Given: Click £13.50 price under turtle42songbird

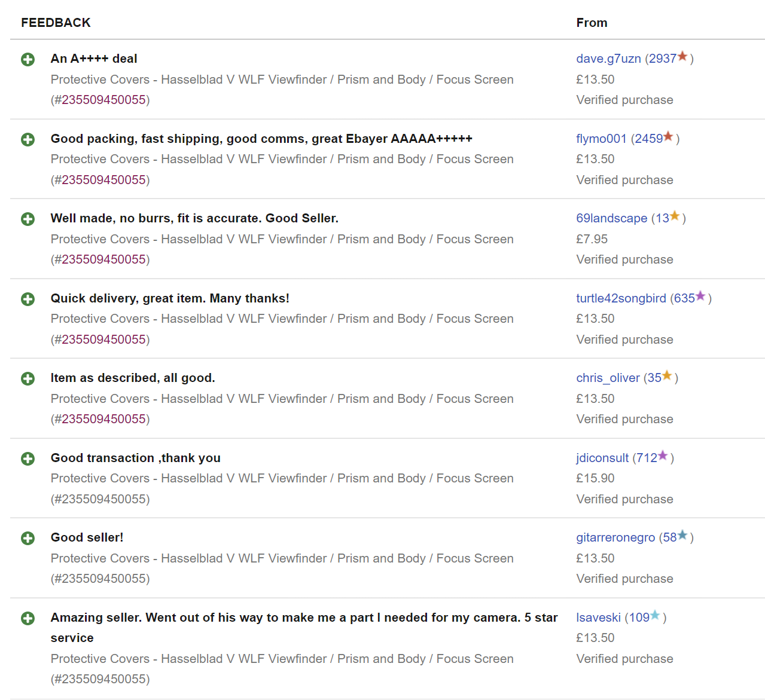Looking at the screenshot, I should (595, 319).
